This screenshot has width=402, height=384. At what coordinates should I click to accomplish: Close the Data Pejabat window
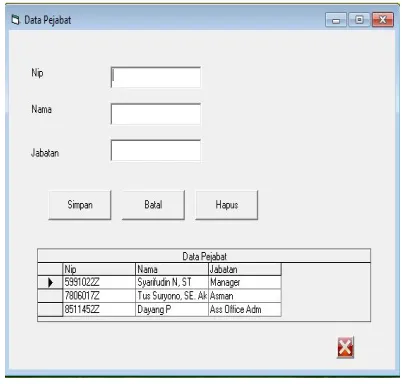[383, 20]
